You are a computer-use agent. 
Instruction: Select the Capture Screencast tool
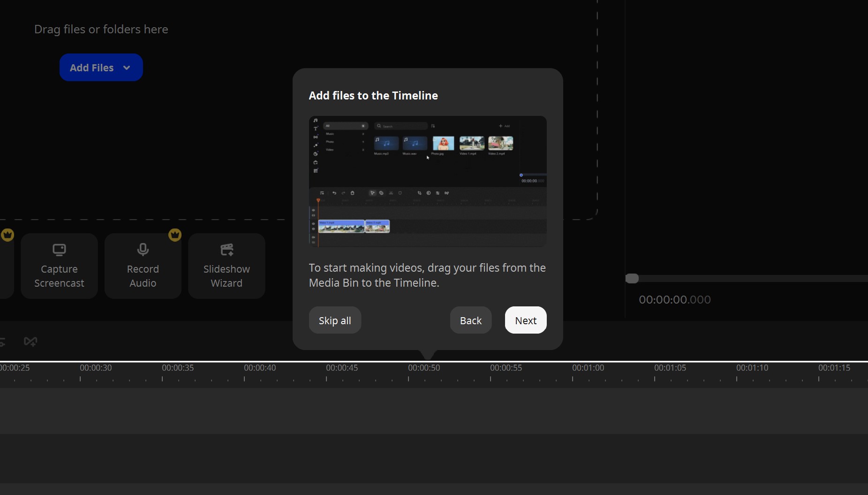pyautogui.click(x=59, y=266)
